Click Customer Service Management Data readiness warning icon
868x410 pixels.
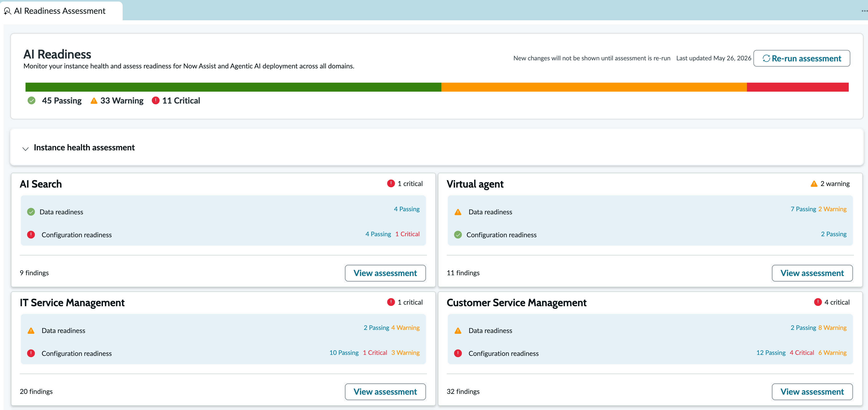click(x=458, y=331)
